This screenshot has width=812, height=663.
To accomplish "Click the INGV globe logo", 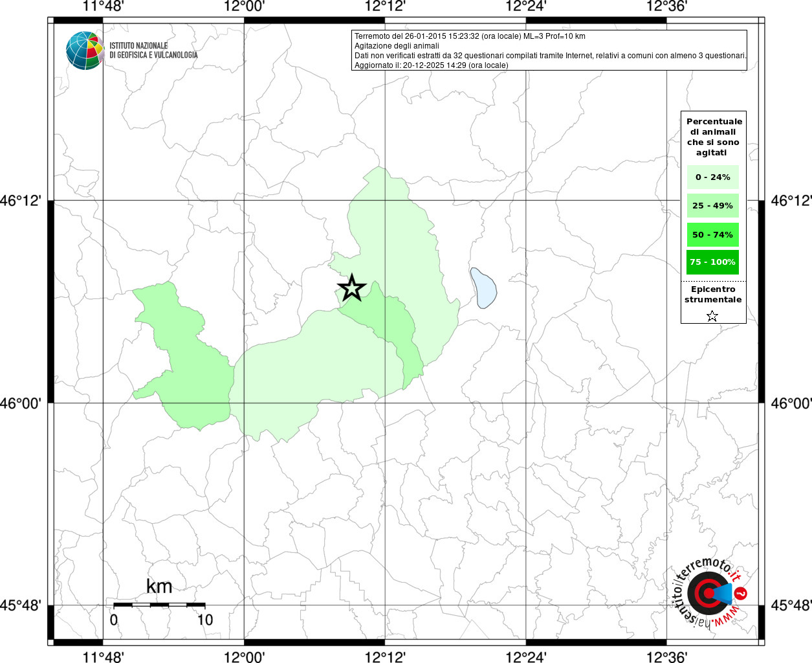I will click(85, 51).
